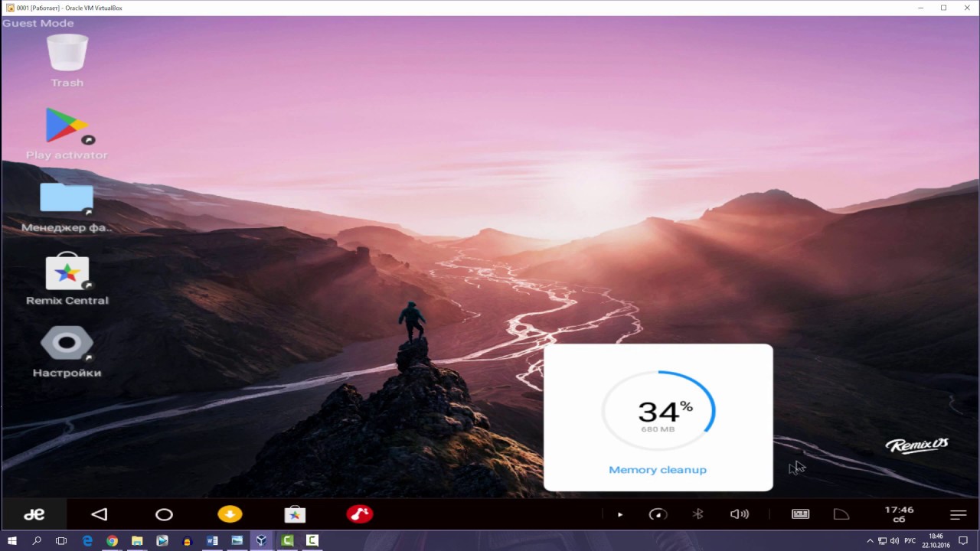The width and height of the screenshot is (980, 551).
Task: Tap the back triangle button
Action: 99,514
